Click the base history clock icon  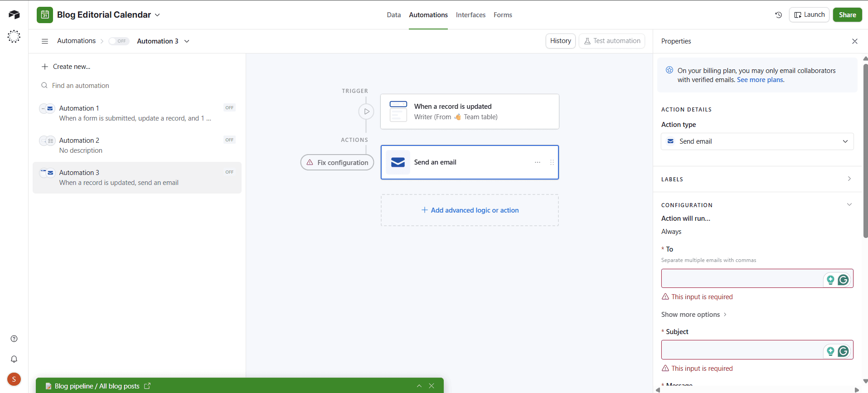[778, 15]
